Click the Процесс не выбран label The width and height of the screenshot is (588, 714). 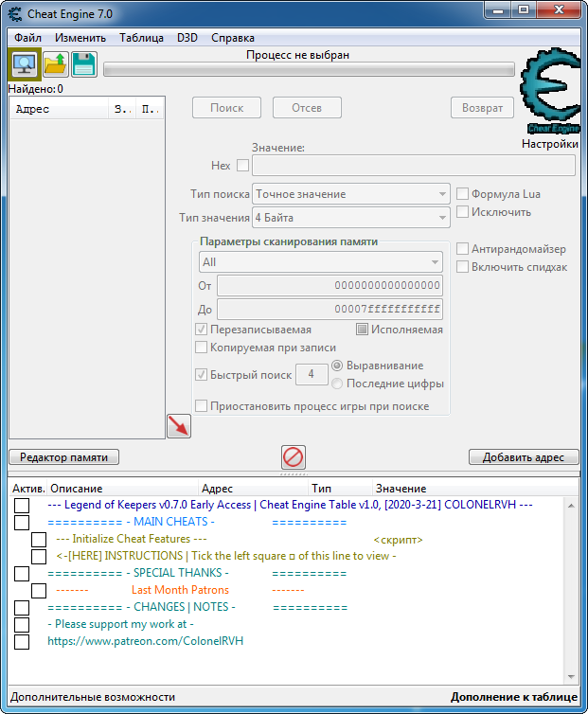[297, 55]
